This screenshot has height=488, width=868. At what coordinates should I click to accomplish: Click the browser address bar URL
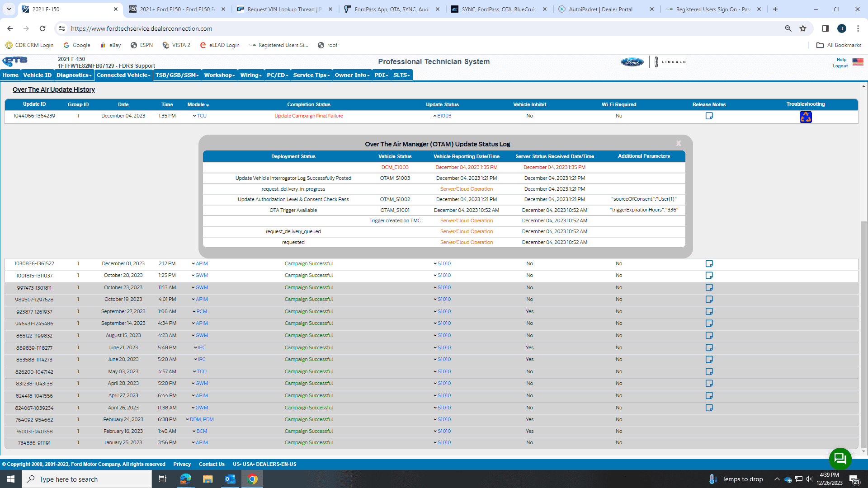[x=142, y=28]
